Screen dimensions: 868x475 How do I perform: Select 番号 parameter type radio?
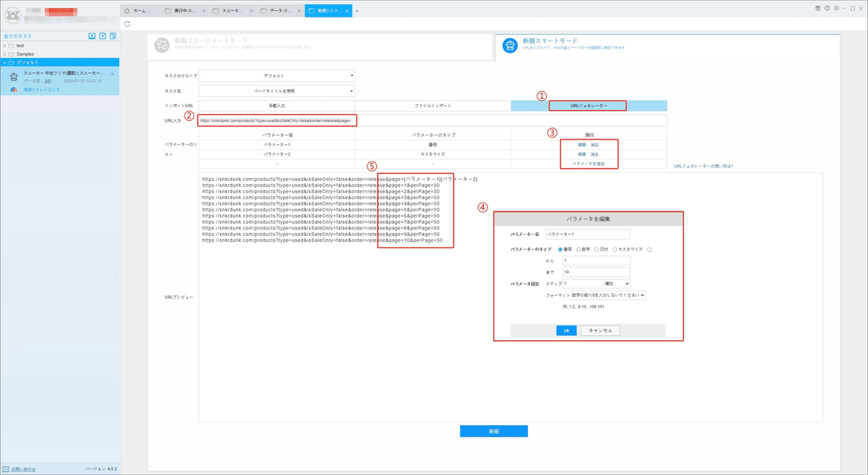tap(560, 249)
